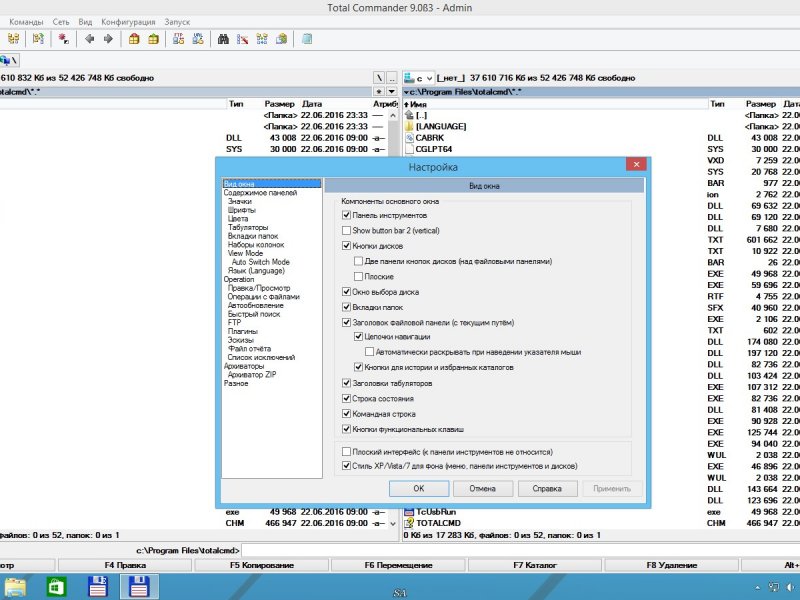Click the Справка button

[x=547, y=488]
